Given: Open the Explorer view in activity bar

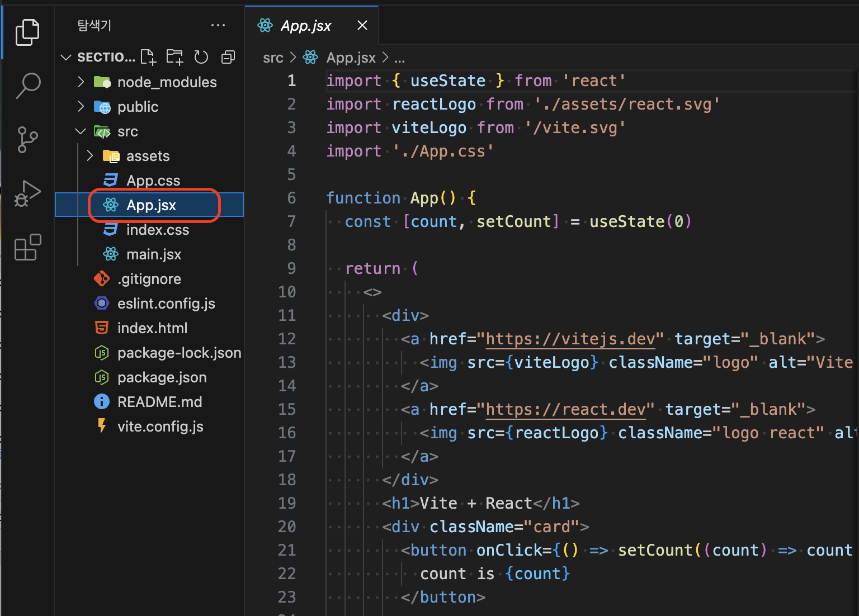Looking at the screenshot, I should click(27, 32).
